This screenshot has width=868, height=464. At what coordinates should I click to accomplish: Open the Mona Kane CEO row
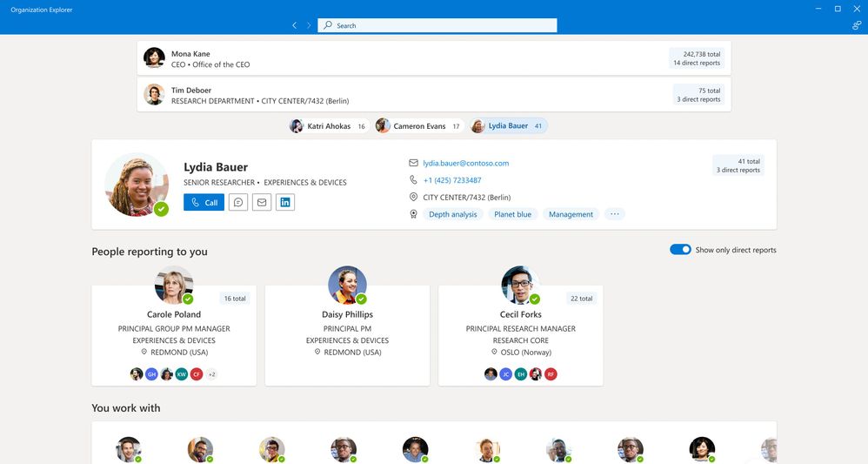click(434, 58)
